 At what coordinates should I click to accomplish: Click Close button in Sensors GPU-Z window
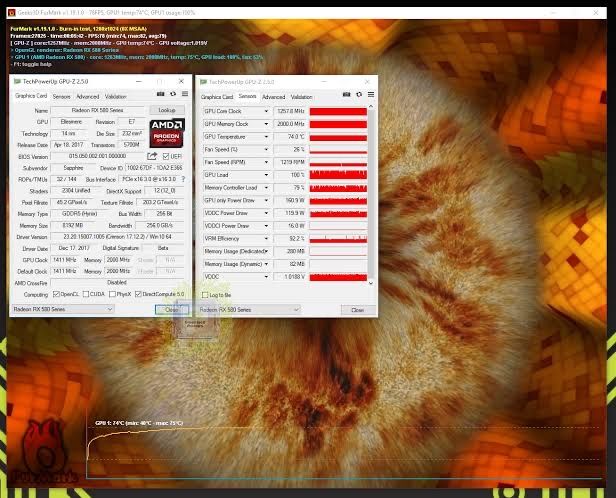pos(358,310)
